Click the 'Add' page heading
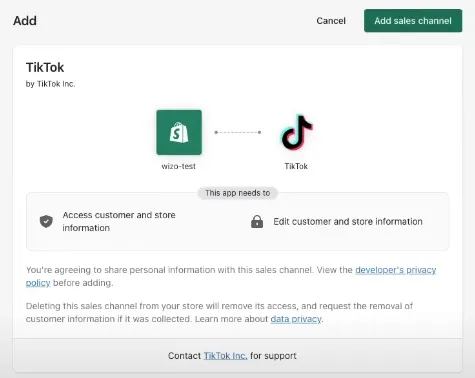475x378 pixels. point(25,21)
